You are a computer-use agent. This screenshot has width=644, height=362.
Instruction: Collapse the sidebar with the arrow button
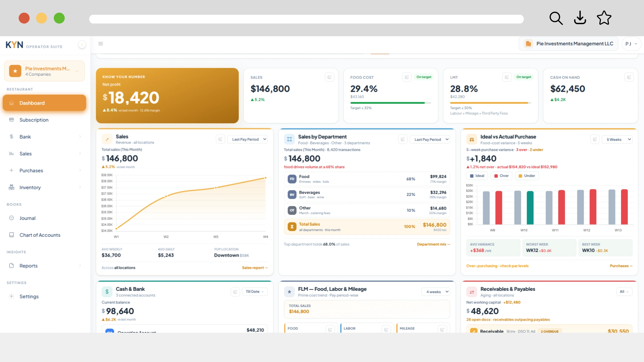82,44
